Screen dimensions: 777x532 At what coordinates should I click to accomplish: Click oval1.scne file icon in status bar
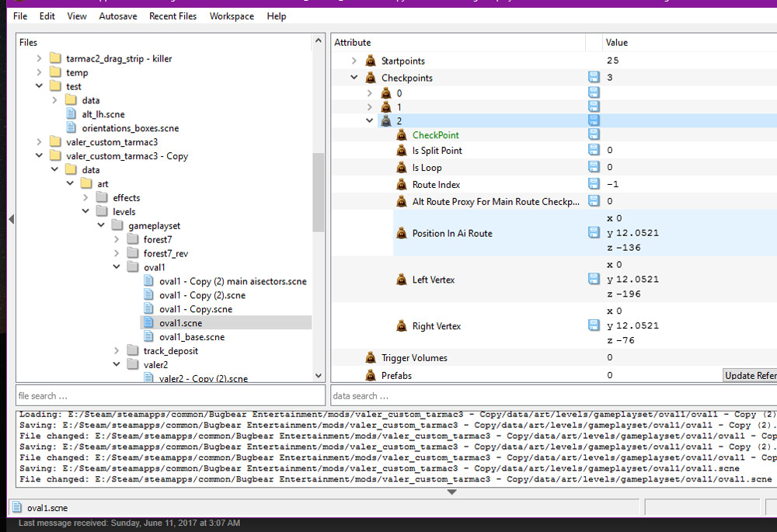click(x=17, y=507)
